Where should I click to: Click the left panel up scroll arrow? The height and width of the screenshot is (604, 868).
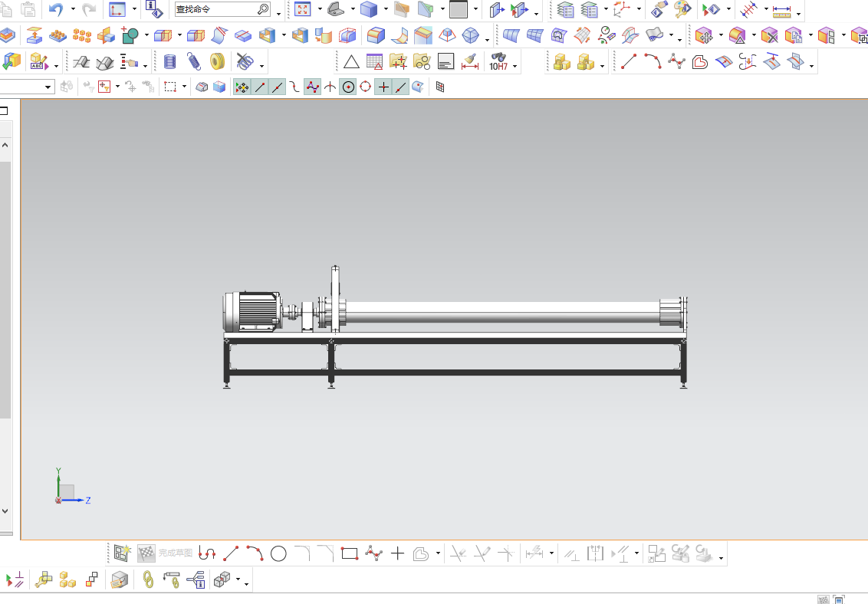pos(5,145)
